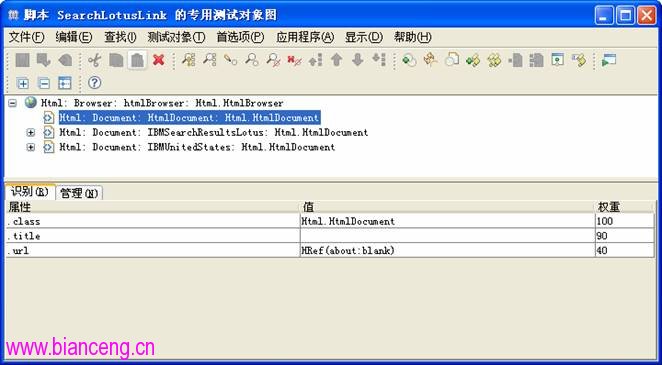The width and height of the screenshot is (662, 365).
Task: Click the window with green dot icon
Action: pos(558,60)
